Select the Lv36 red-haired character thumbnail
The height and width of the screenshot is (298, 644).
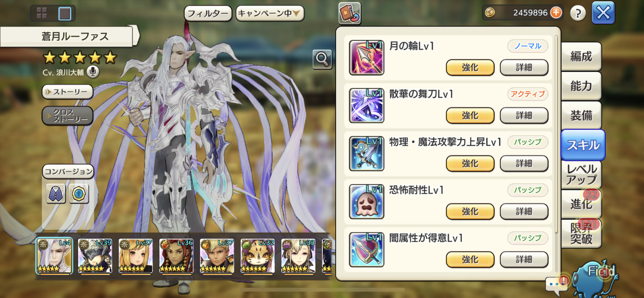click(176, 256)
